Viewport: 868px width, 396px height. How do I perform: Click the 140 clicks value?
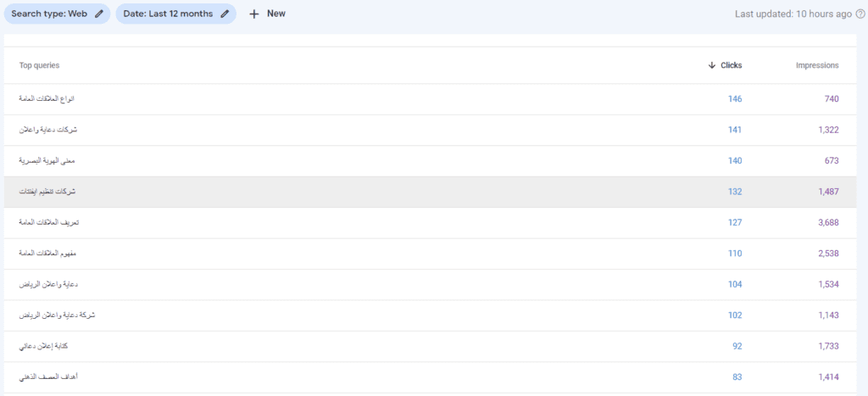pos(735,160)
